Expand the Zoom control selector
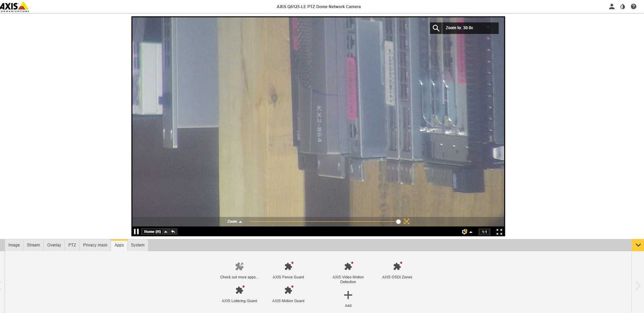The image size is (644, 313). coord(240,221)
